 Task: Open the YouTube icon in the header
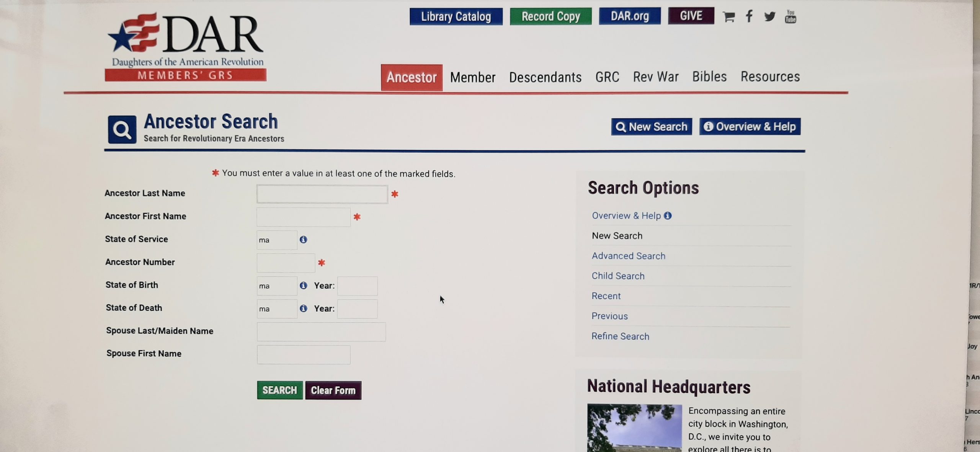(791, 17)
